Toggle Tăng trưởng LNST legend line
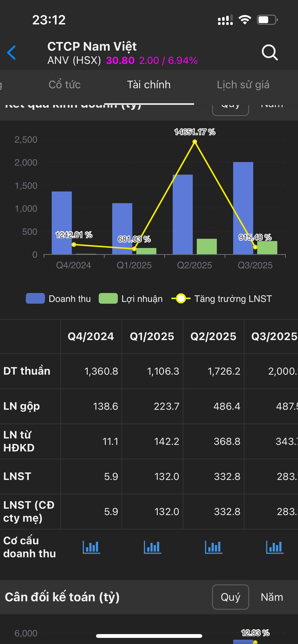Image resolution: width=298 pixels, height=644 pixels. coord(222,299)
